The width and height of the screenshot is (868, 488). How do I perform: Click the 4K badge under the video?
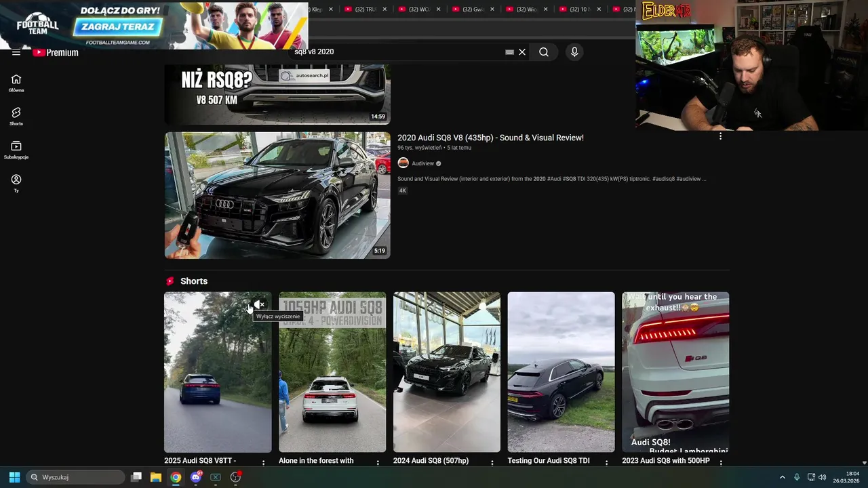pos(402,190)
